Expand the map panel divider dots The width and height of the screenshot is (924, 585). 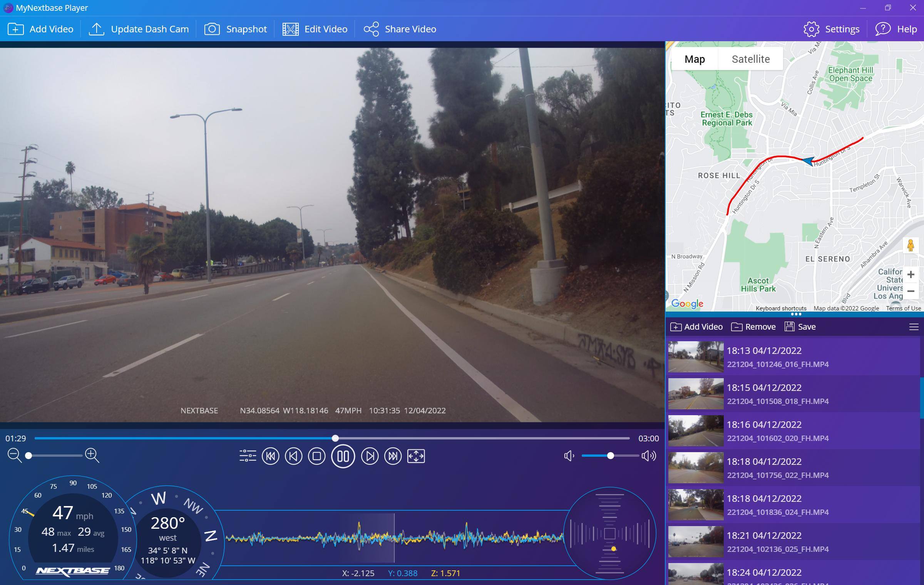pos(795,314)
